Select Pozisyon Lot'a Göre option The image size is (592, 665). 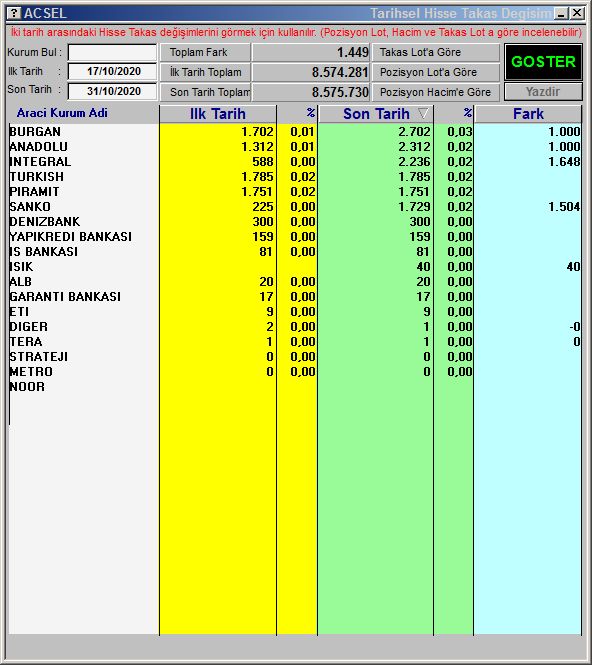point(436,72)
